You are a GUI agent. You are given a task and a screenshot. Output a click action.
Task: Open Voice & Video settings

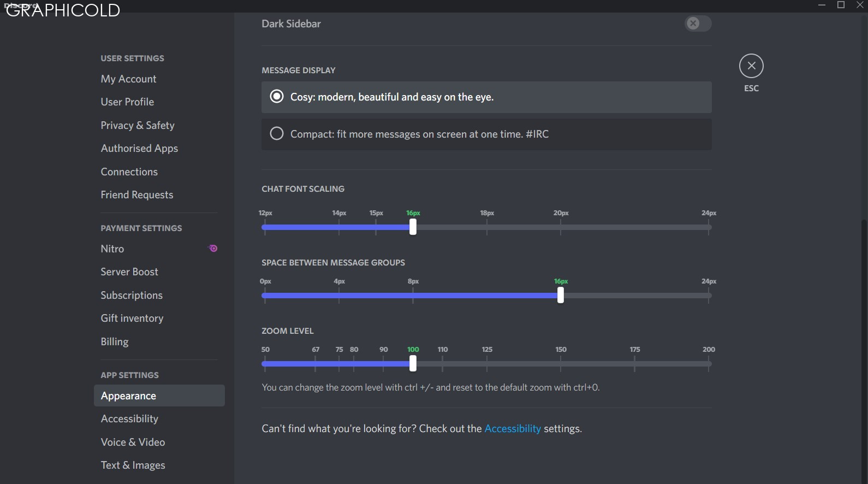pyautogui.click(x=133, y=442)
